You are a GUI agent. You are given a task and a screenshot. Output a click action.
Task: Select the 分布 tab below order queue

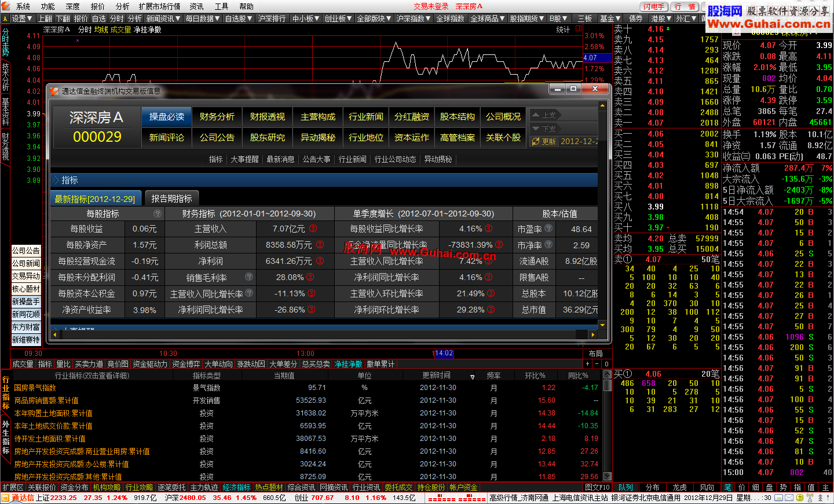pos(653,487)
